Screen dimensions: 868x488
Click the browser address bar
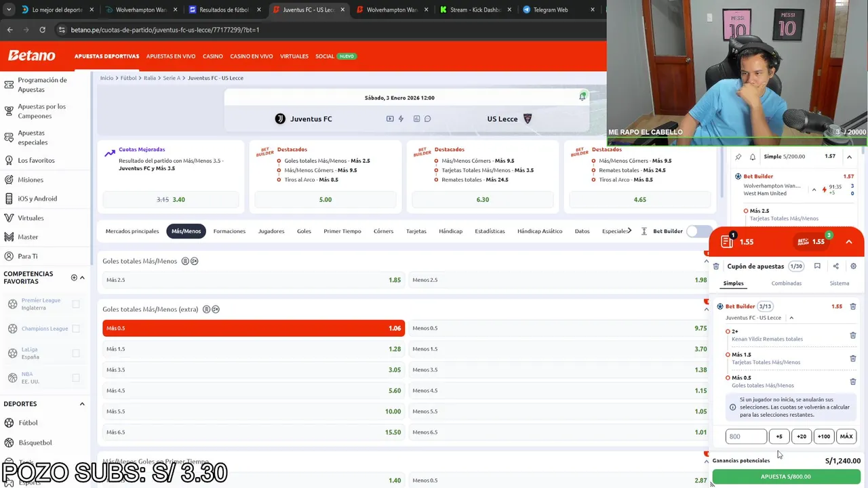point(325,30)
